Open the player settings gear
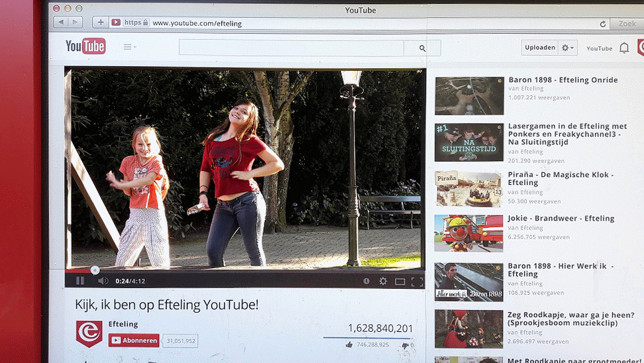644x363 pixels. click(383, 281)
